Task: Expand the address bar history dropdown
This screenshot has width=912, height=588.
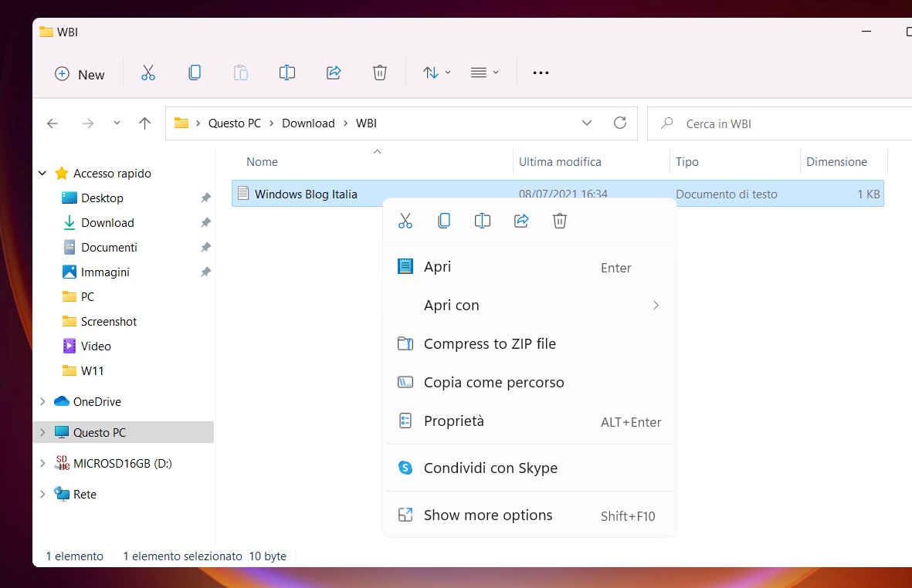Action: (587, 123)
